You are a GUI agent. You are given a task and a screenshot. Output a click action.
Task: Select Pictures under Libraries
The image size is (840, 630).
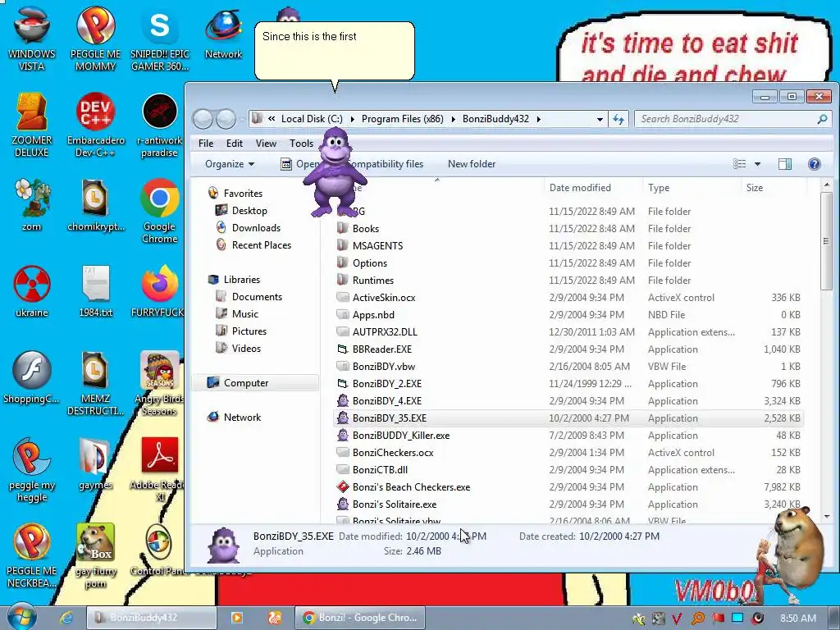point(249,331)
